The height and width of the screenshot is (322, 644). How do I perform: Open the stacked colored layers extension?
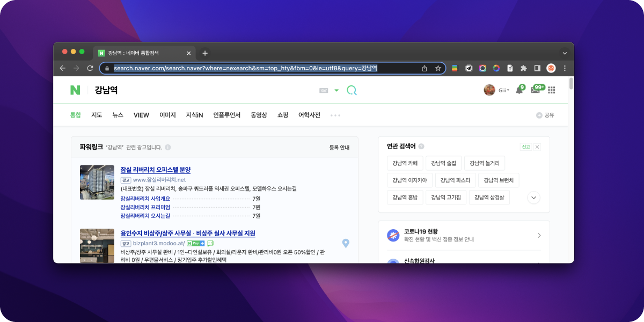point(455,68)
